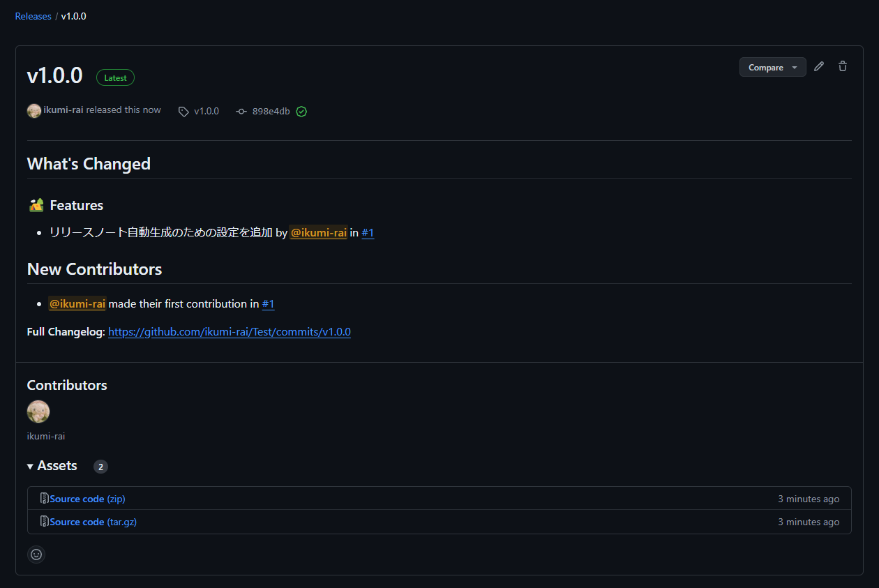Open ikumi-rai author name in release header
Screen dimensions: 879x588
pos(63,110)
